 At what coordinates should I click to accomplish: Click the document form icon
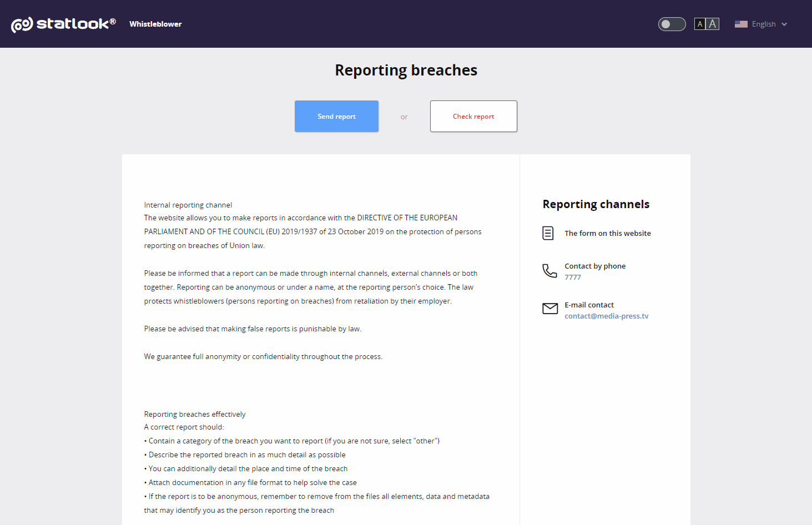tap(548, 233)
